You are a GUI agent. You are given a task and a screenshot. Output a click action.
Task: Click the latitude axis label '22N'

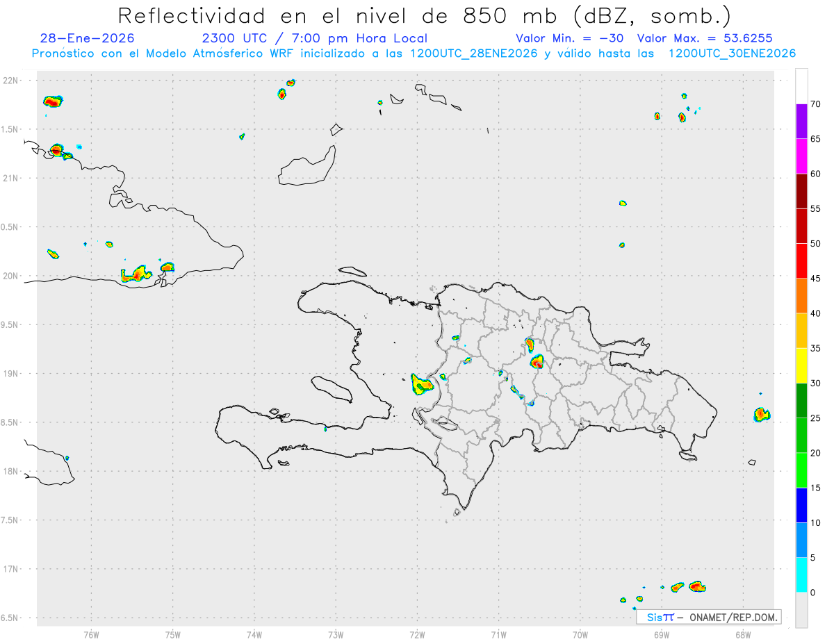pyautogui.click(x=12, y=81)
